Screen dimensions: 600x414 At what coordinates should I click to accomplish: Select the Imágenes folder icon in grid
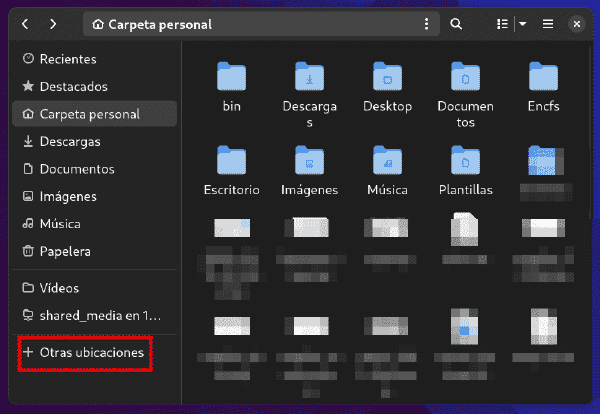pyautogui.click(x=310, y=160)
